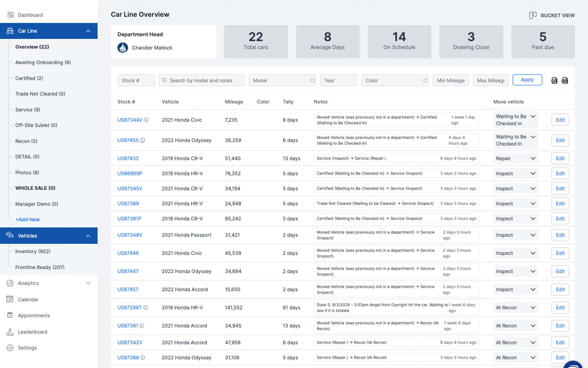
Task: Click the Drawing Close summary card
Action: tap(471, 42)
